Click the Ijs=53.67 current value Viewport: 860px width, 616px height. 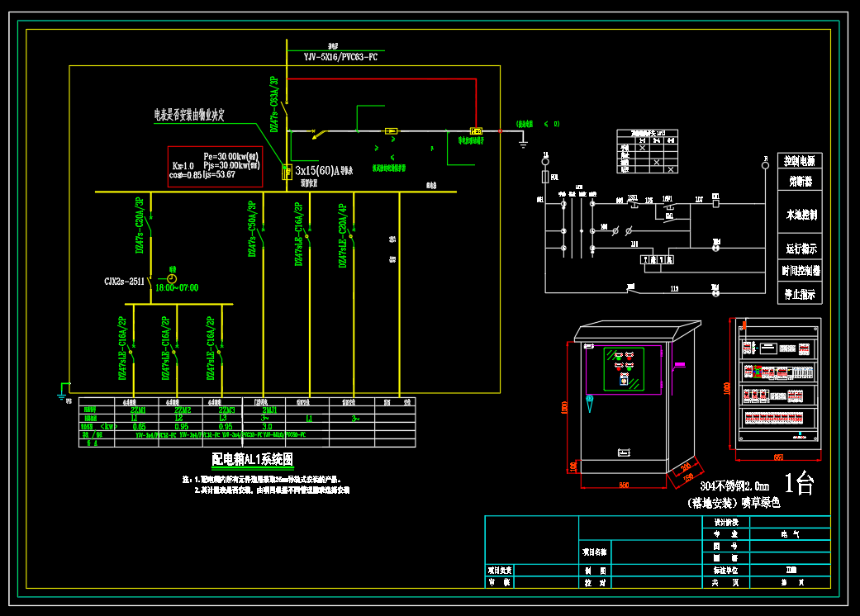tap(219, 175)
